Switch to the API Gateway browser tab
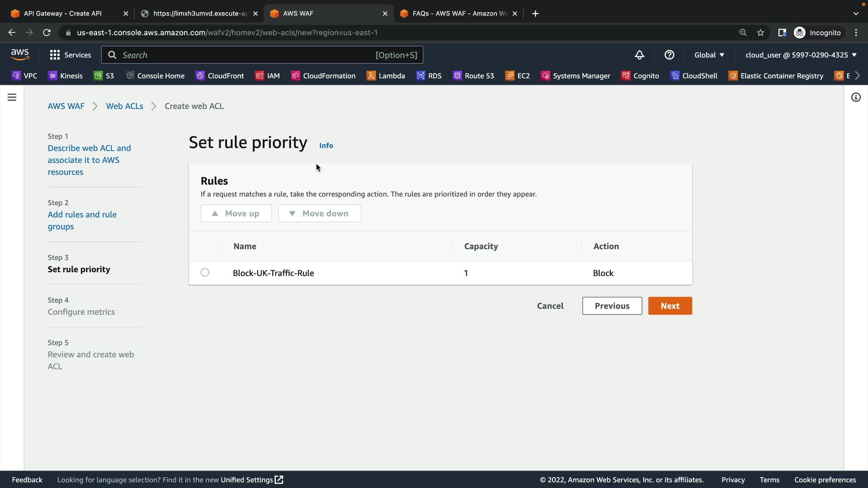This screenshot has width=868, height=488. tap(63, 14)
